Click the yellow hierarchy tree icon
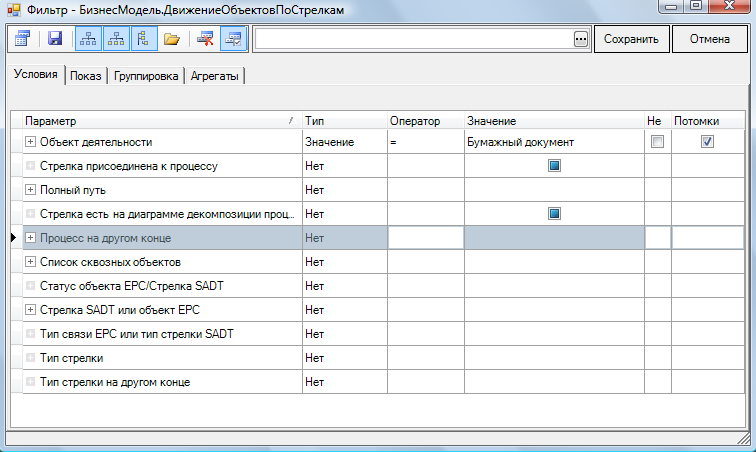756x452 pixels. (x=115, y=39)
